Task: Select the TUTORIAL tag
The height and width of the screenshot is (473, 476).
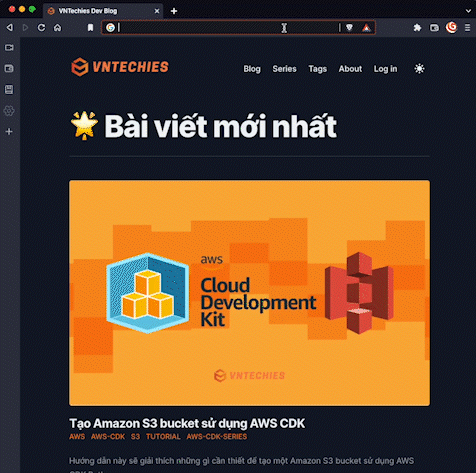Action: (x=163, y=437)
